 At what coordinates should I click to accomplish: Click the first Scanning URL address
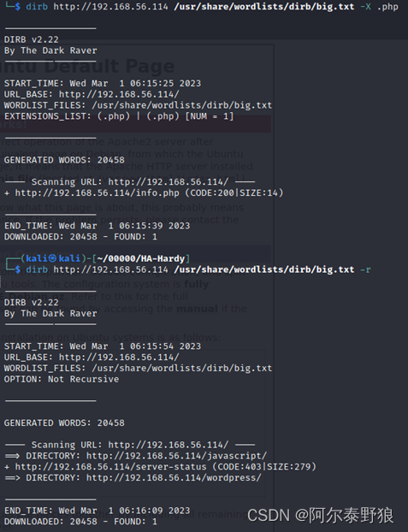(169, 182)
